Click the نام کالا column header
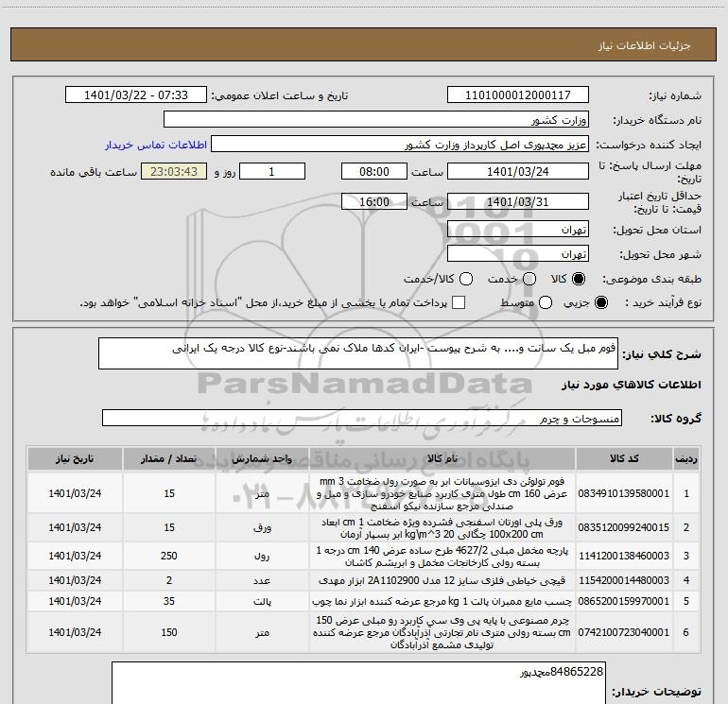Screen dimensions: 728x704 click(442, 459)
